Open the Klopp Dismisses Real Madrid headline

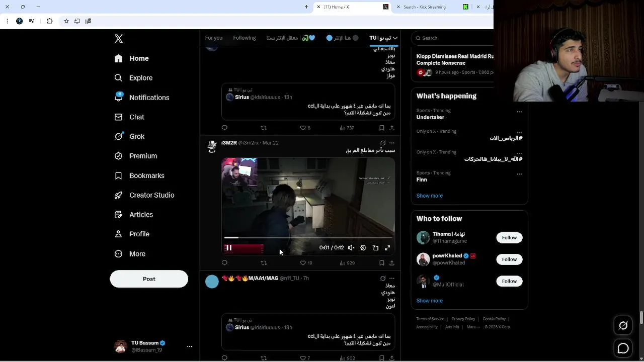[455, 60]
